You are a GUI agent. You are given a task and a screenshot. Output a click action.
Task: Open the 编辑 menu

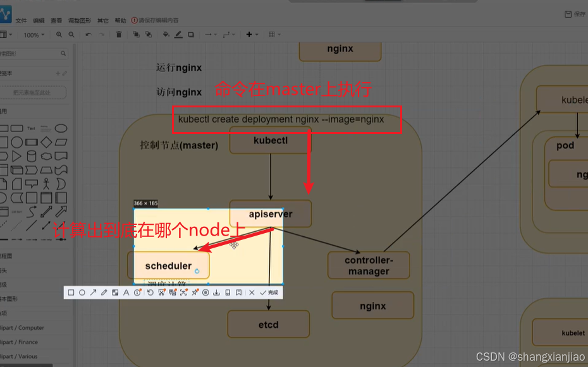click(39, 21)
